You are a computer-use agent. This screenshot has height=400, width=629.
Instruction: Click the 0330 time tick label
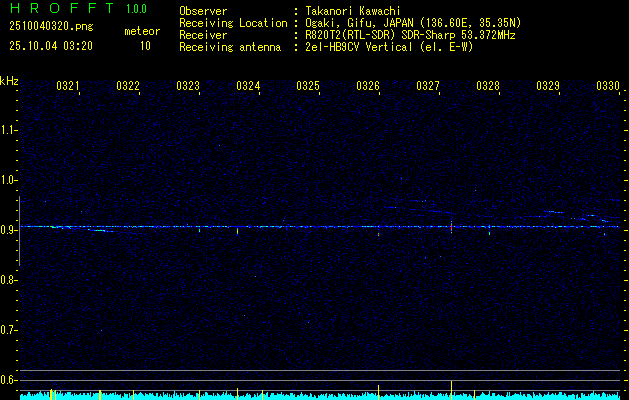tap(608, 86)
